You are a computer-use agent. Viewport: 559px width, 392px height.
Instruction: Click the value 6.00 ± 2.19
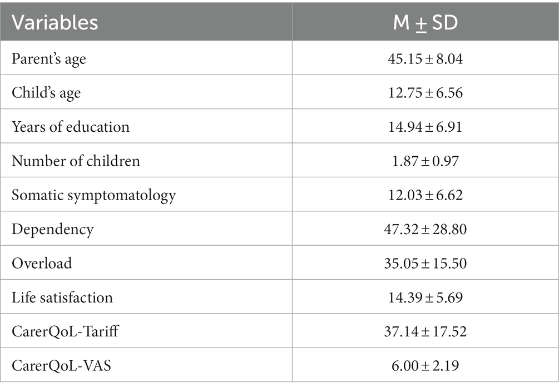[426, 366]
